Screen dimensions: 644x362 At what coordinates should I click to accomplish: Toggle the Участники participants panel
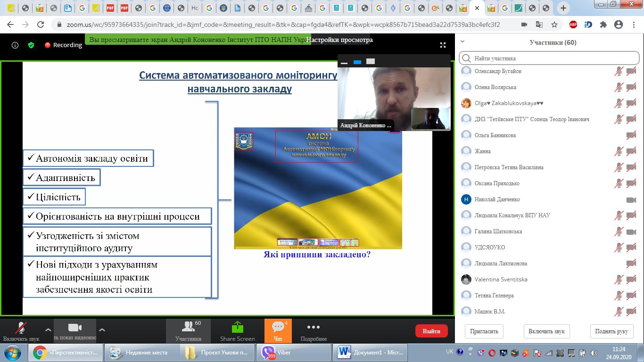pos(188,330)
